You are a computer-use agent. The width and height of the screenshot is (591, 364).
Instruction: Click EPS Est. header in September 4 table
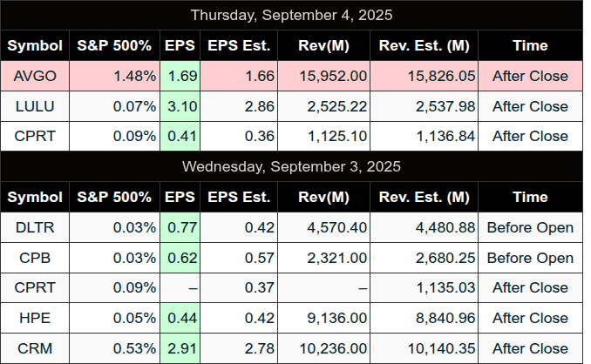tap(239, 45)
